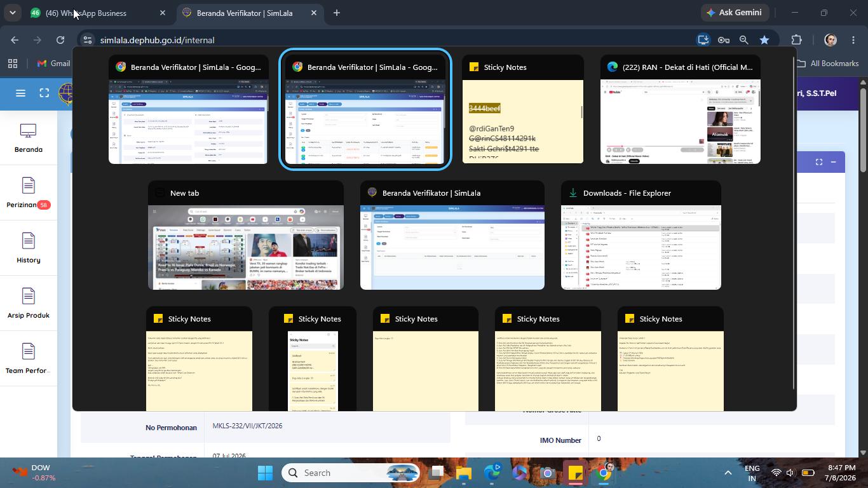Viewport: 868px width, 488px height.
Task: Open the password manager key icon
Action: tap(723, 40)
